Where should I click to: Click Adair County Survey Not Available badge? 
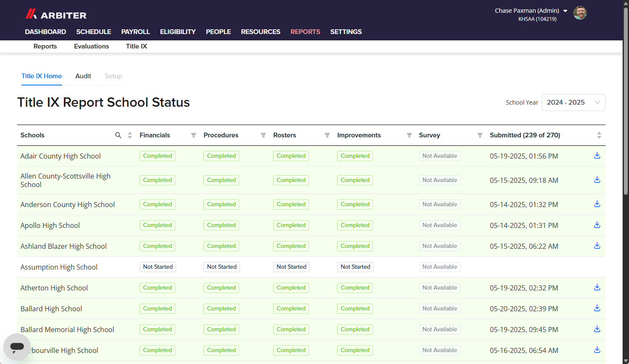click(440, 156)
